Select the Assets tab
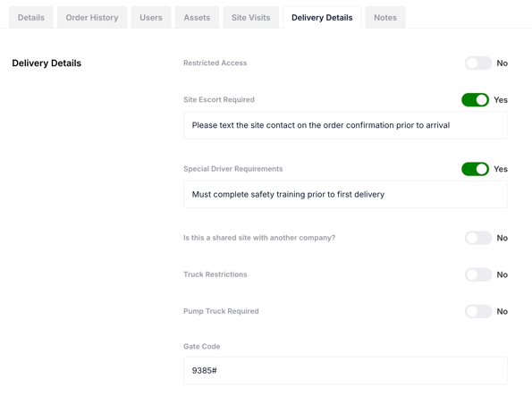This screenshot has width=532, height=396. [197, 17]
